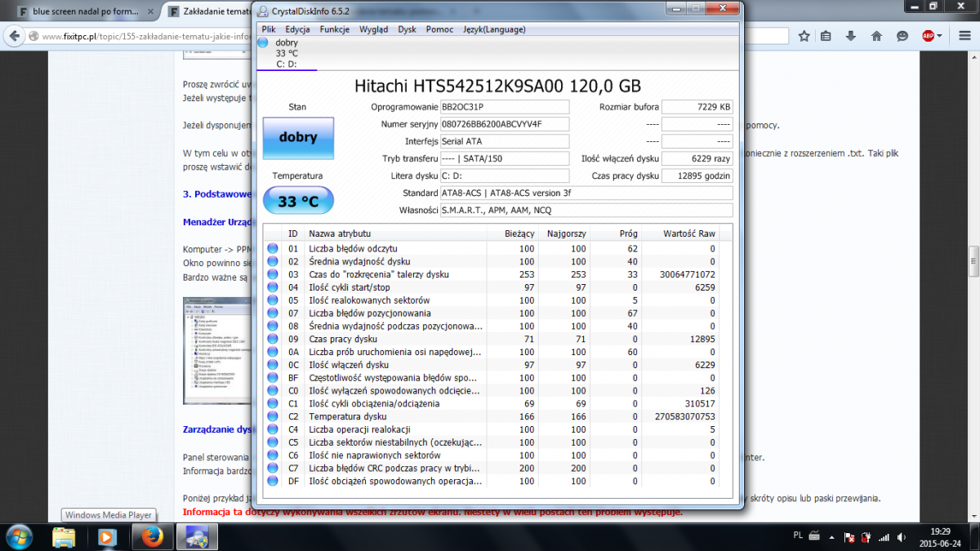The image size is (980, 551).
Task: Open the Dysk menu
Action: click(407, 29)
